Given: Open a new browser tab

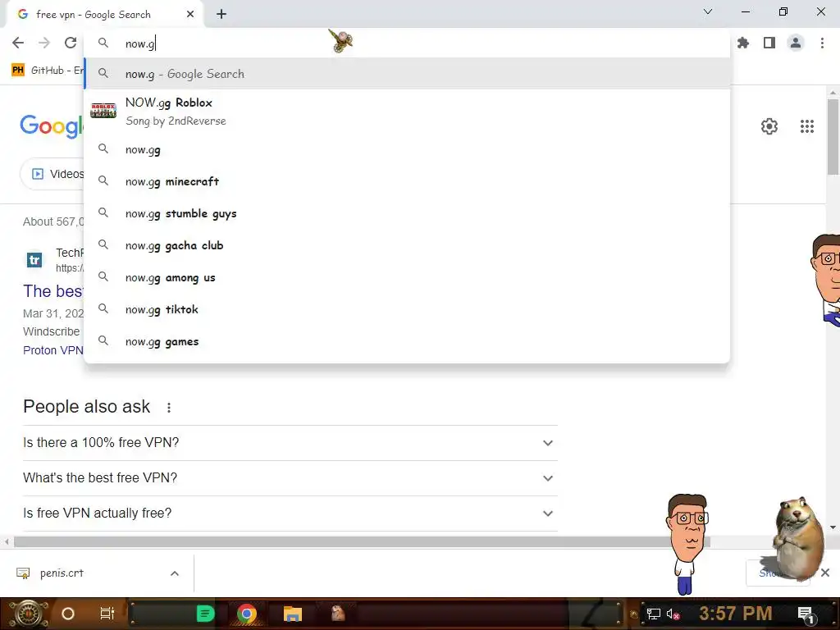Looking at the screenshot, I should point(221,15).
